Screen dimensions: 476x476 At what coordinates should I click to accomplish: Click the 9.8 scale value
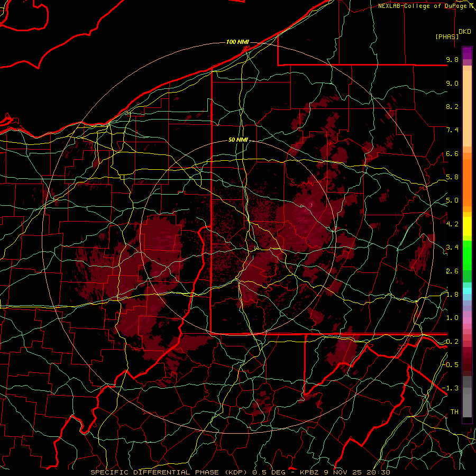(452, 59)
